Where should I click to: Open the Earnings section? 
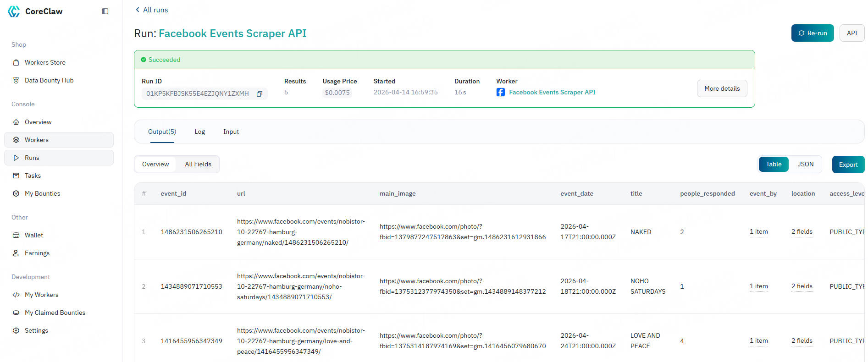click(37, 253)
